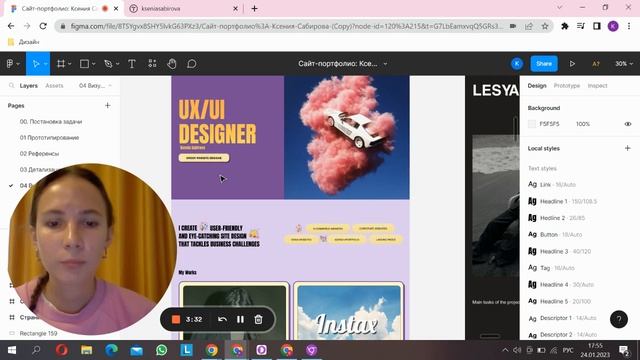Select the Rectangle shape tool
640x360 pixels.
point(84,64)
